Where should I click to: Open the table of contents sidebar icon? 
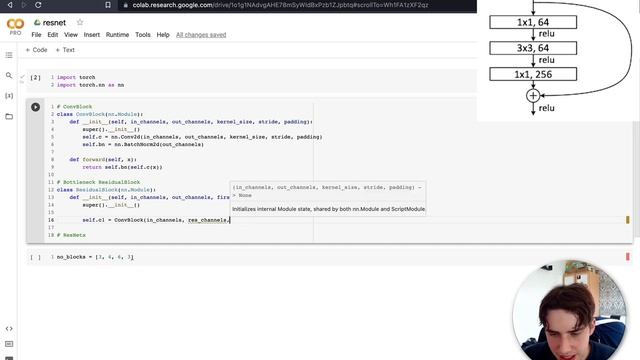point(9,55)
